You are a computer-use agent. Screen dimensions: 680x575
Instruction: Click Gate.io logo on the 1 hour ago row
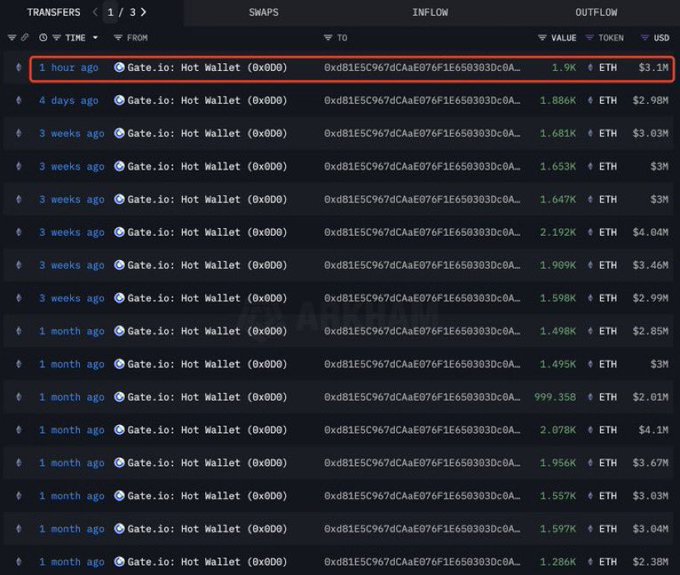pos(119,67)
